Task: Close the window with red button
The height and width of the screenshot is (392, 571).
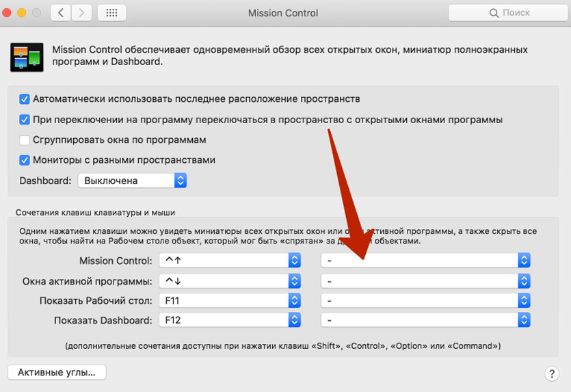Action: tap(6, 13)
